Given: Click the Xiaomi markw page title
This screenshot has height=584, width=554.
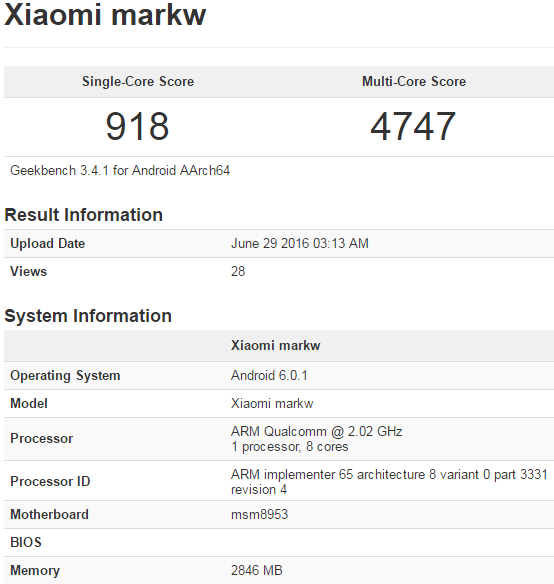Looking at the screenshot, I should click(x=105, y=15).
